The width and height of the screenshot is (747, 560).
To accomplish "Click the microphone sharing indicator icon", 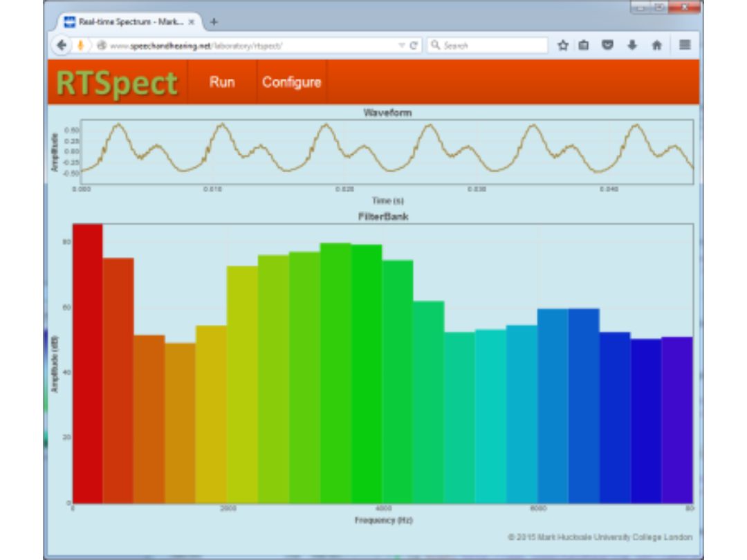I will (80, 45).
